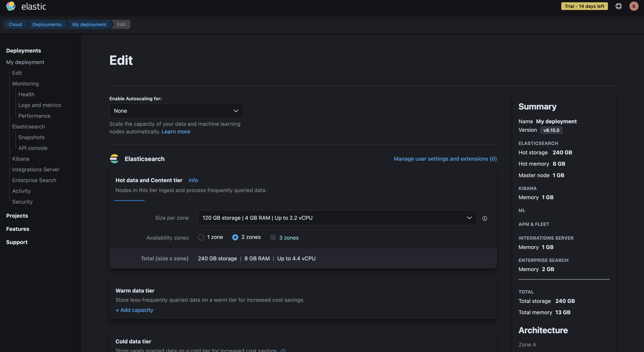Open Health under Monitoring
Screen dimensions: 644x352
click(x=26, y=95)
